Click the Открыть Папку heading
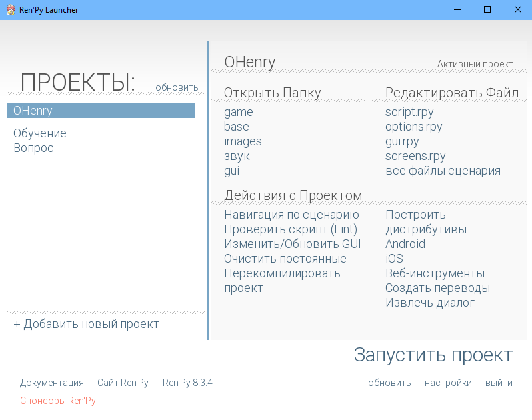532x420 pixels. coord(272,93)
